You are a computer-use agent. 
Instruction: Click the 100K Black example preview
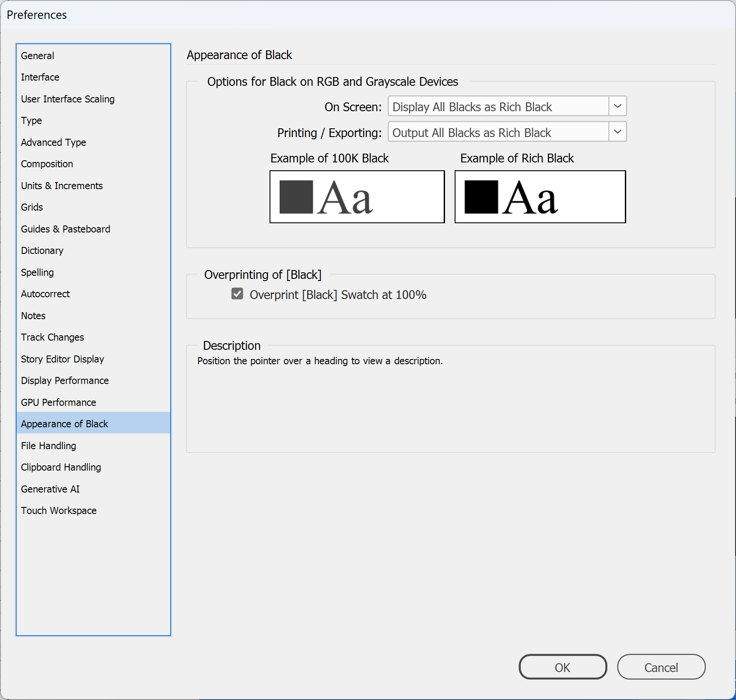tap(357, 197)
